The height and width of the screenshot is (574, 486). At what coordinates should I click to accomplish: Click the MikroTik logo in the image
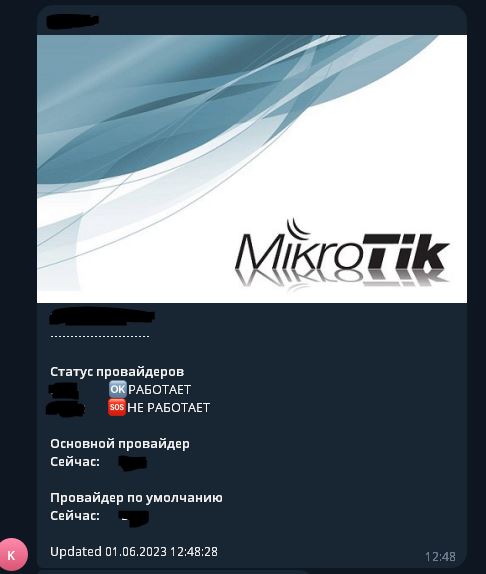[341, 253]
